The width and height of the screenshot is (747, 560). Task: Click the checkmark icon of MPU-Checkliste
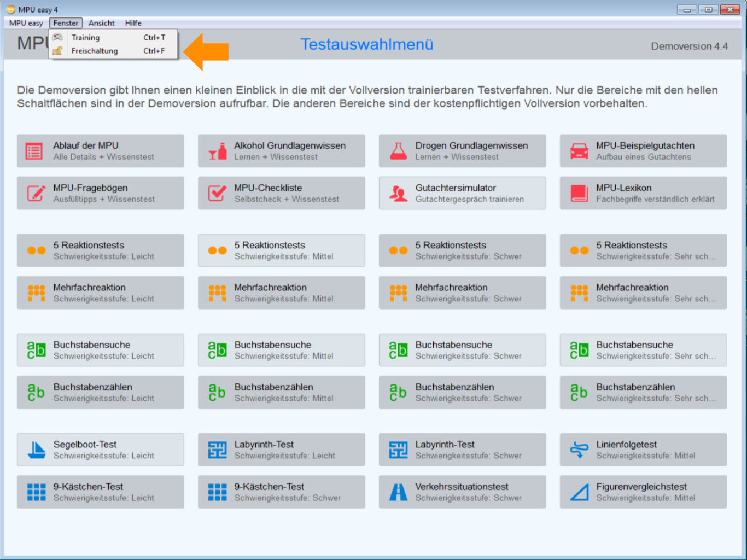218,194
